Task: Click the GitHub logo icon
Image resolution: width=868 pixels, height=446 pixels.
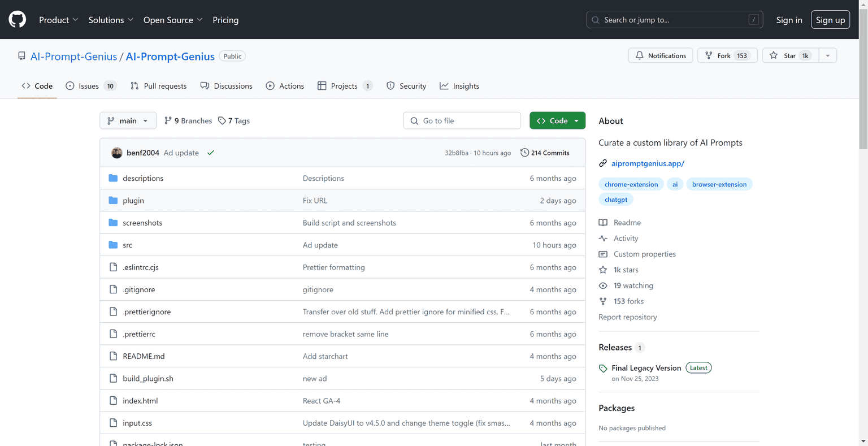Action: (18, 19)
